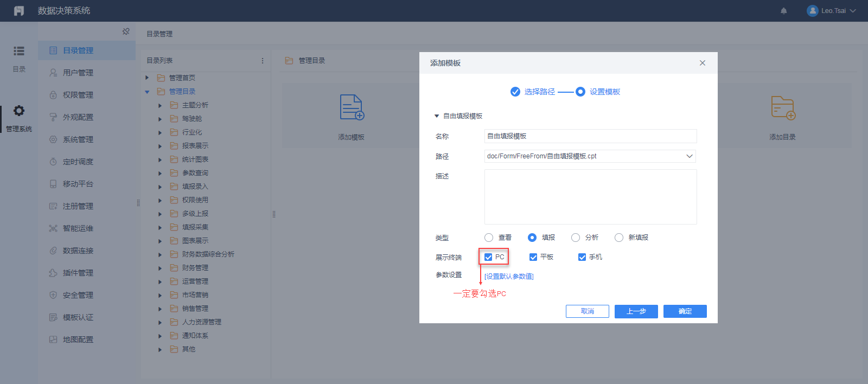Expand the 财务管理 folder arrow
The image size is (868, 384).
coord(160,268)
